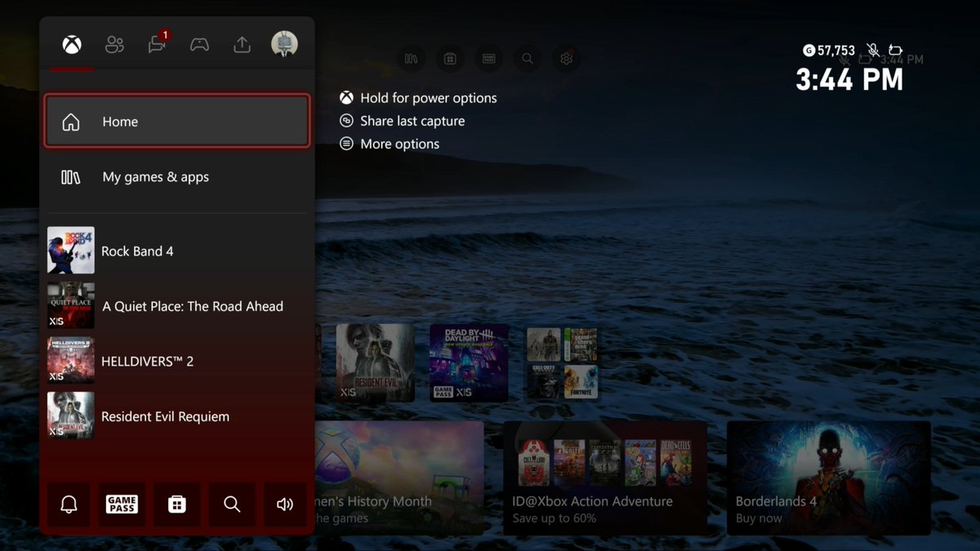Screen dimensions: 980x551
Task: Open Settings gear in dashboard top bar
Action: pos(567,59)
